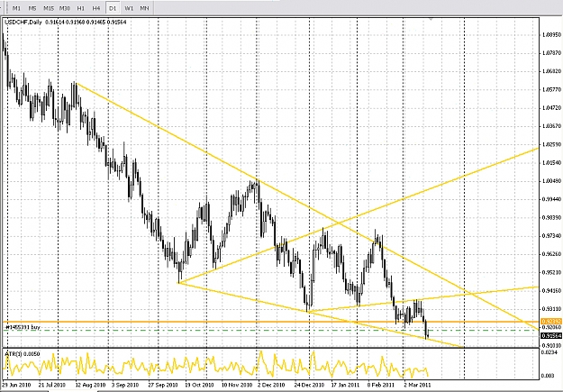Click the 0.97340 price scale label
Screen dimensions: 563x392
pyautogui.click(x=551, y=236)
